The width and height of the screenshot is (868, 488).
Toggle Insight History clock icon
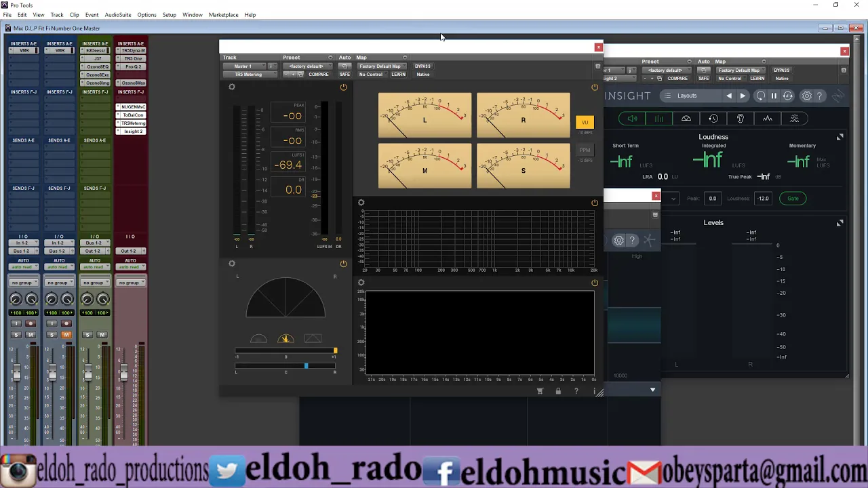pos(713,119)
